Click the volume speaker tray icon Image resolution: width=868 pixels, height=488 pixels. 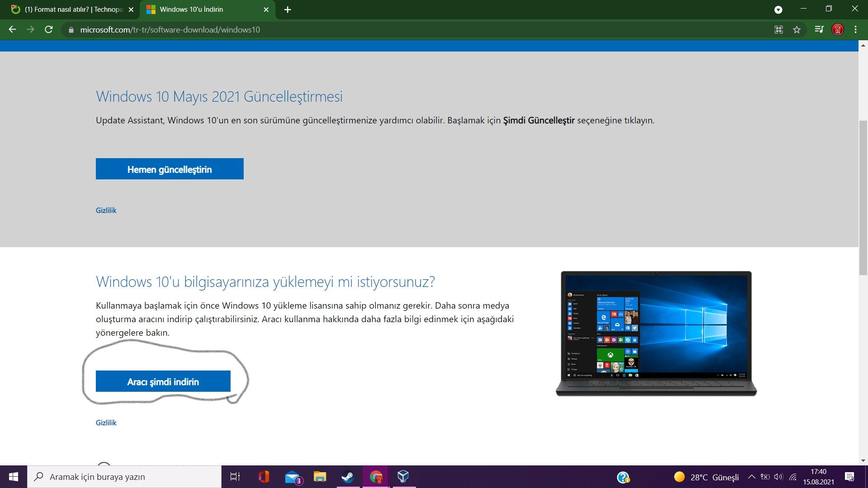click(778, 477)
